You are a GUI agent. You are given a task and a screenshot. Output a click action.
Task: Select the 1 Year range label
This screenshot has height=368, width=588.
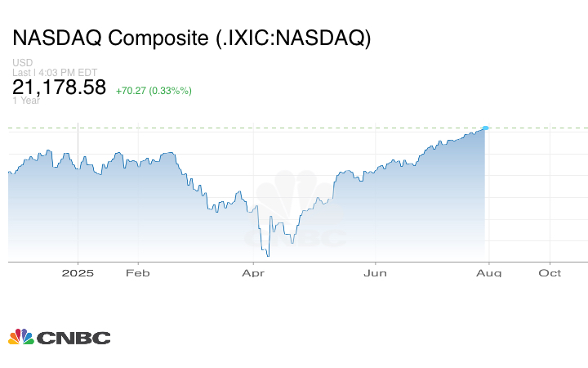click(24, 101)
